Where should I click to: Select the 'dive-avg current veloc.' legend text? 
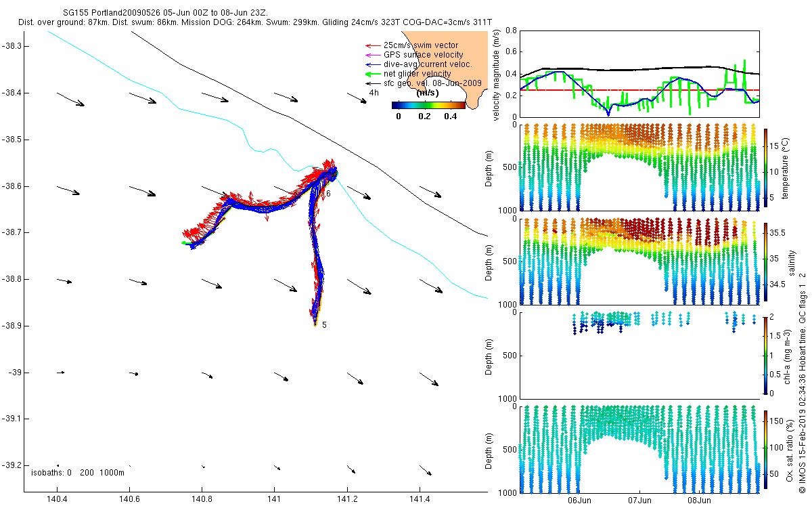428,64
